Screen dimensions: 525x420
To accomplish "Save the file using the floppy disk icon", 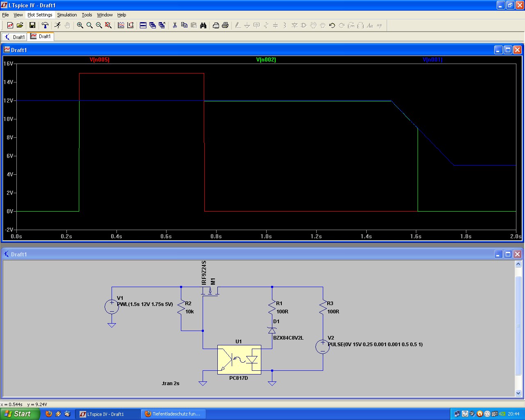I will click(32, 25).
